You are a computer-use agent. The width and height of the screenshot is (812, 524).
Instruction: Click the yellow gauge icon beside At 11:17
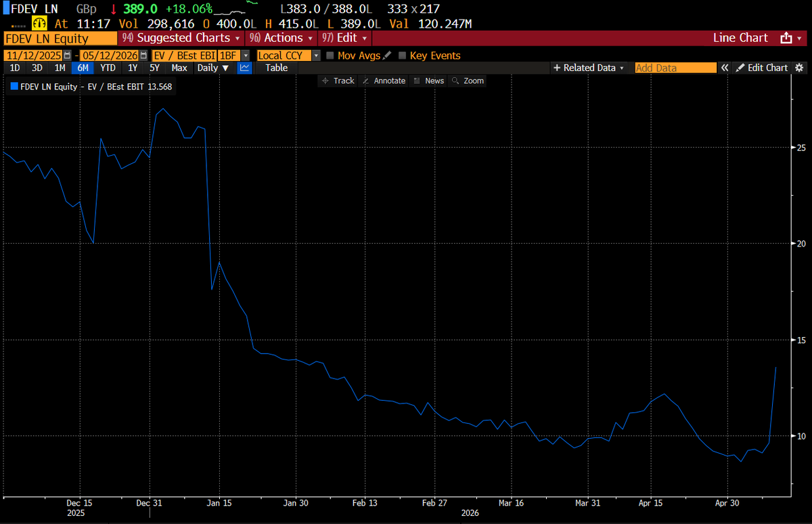click(x=39, y=24)
